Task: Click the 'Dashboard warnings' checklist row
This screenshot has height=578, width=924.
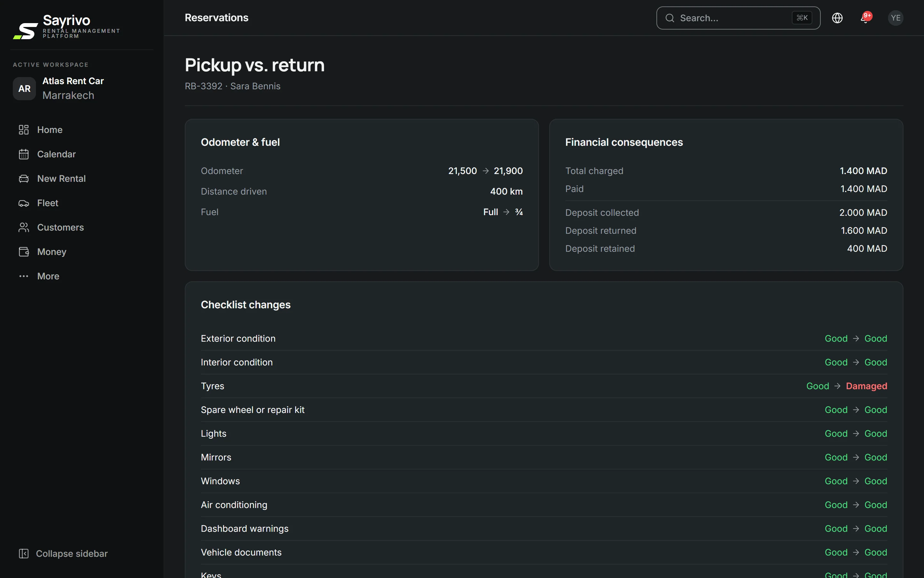Action: (x=544, y=529)
